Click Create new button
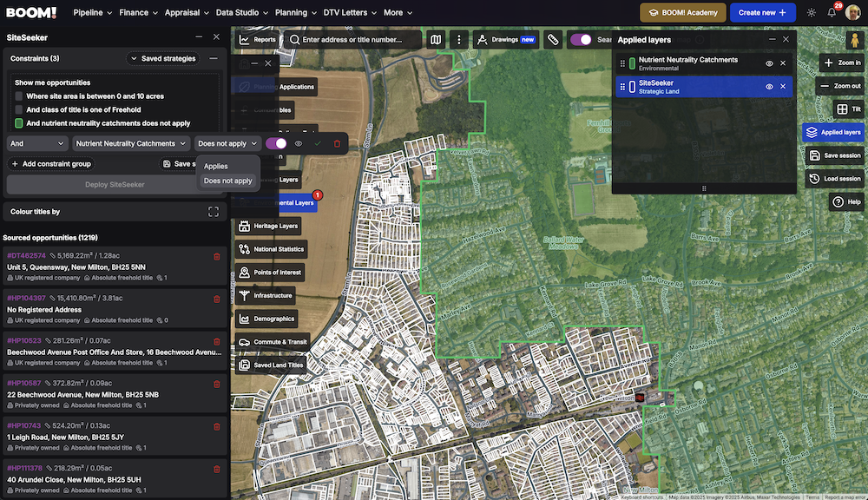The width and height of the screenshot is (868, 500). (x=762, y=12)
